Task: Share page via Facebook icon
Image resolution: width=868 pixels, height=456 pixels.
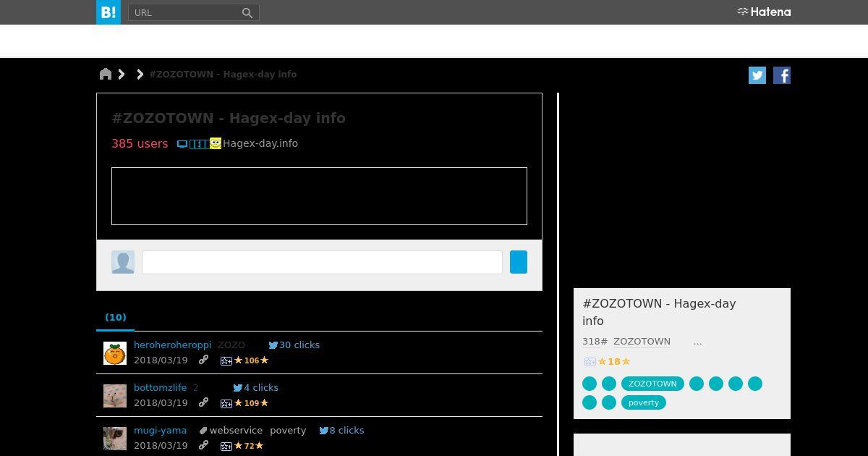Action: 782,75
